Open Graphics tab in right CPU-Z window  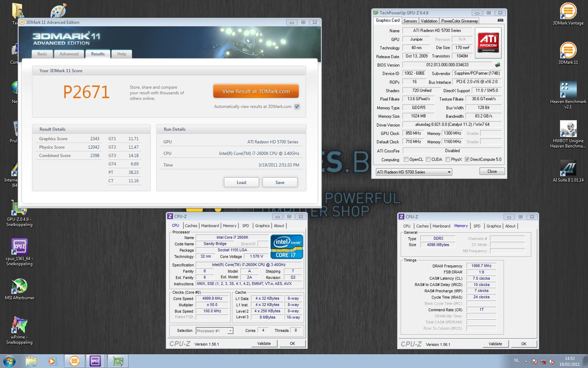[494, 226]
